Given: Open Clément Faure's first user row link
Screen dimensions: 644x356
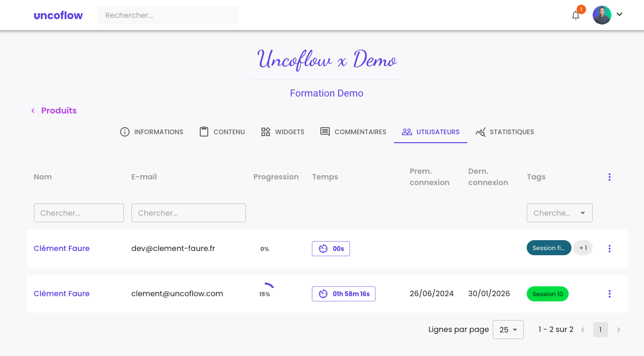Looking at the screenshot, I should [62, 249].
